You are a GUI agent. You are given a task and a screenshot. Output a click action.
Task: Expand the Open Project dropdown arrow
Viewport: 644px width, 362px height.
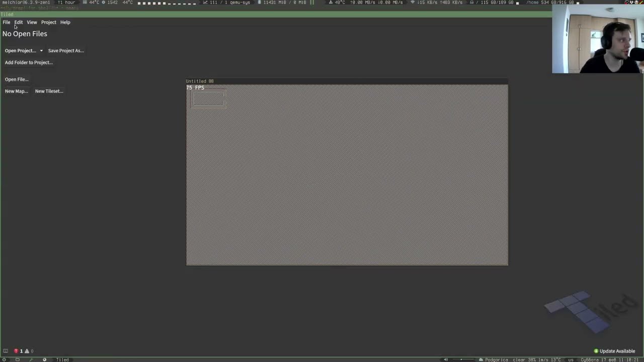tap(41, 50)
